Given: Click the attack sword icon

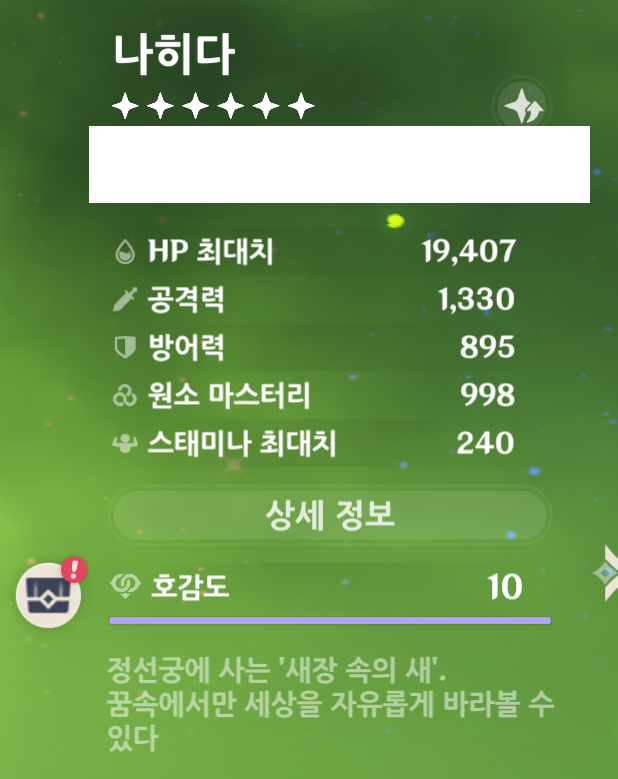Looking at the screenshot, I should (x=125, y=300).
